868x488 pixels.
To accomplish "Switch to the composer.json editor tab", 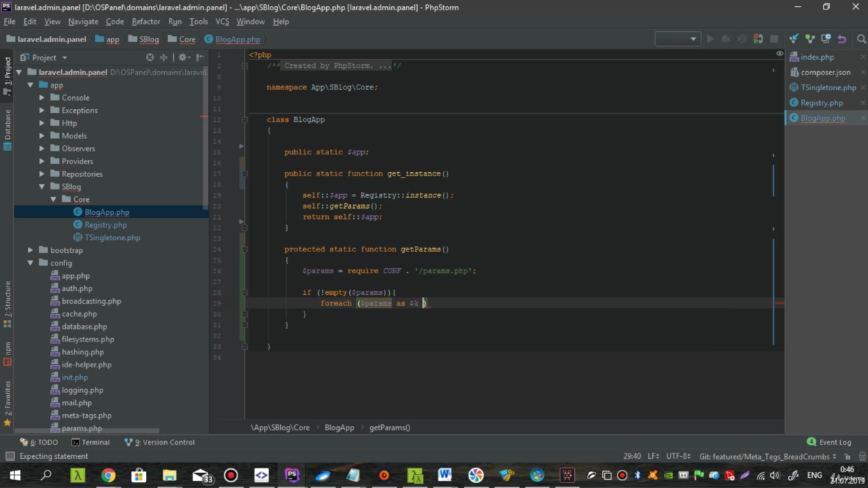I will tap(825, 73).
